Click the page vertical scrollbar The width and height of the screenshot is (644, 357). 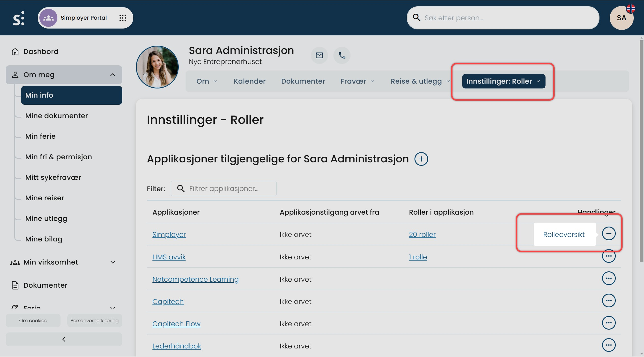point(641,151)
